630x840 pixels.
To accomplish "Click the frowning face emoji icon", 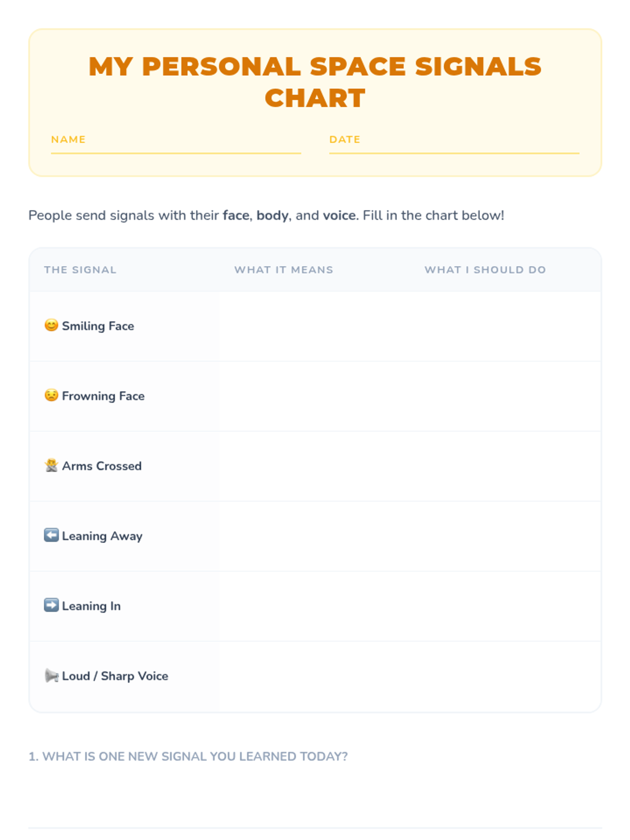I will pyautogui.click(x=51, y=395).
